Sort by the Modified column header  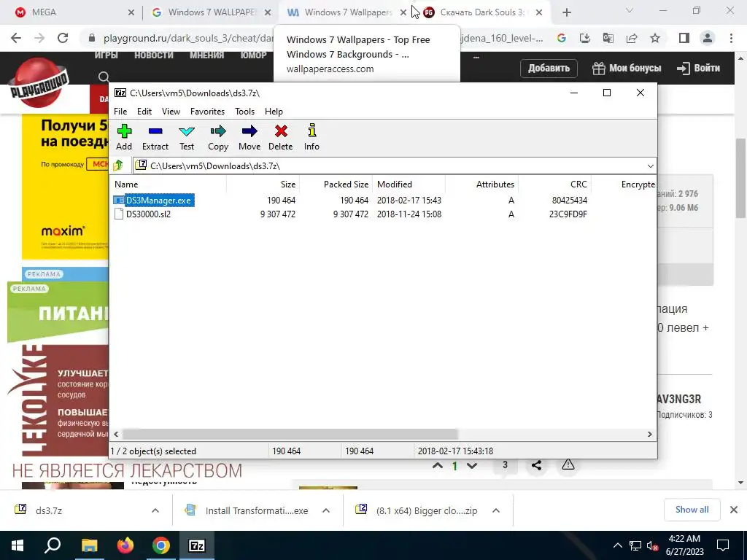pos(409,184)
